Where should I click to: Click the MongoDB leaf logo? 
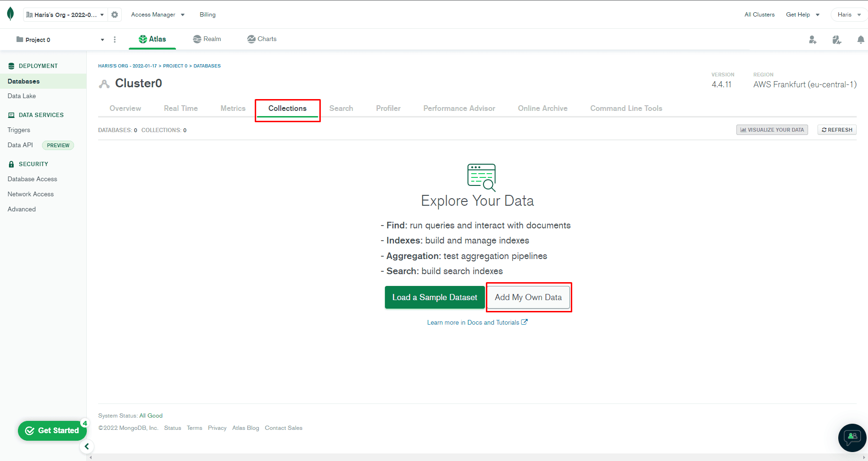(10, 14)
